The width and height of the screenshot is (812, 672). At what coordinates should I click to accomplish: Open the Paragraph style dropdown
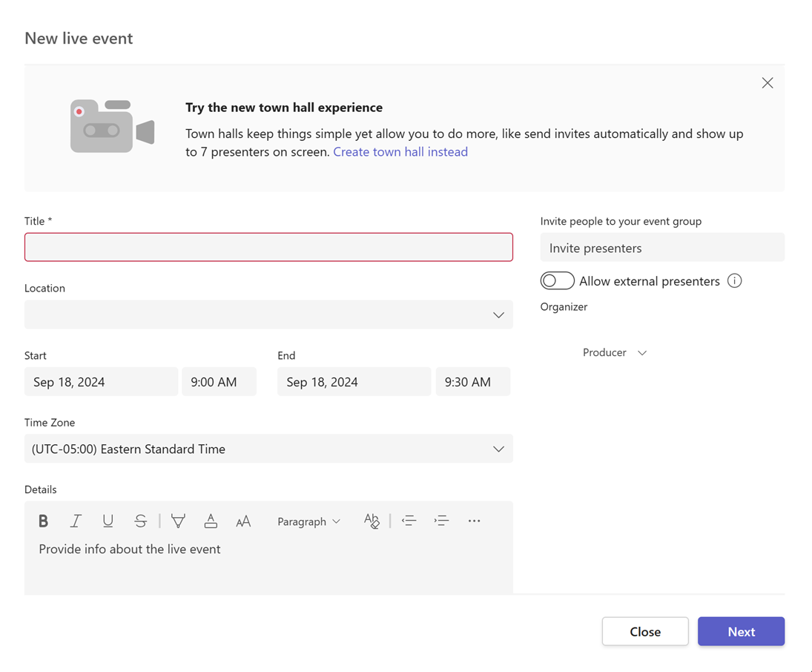click(308, 521)
